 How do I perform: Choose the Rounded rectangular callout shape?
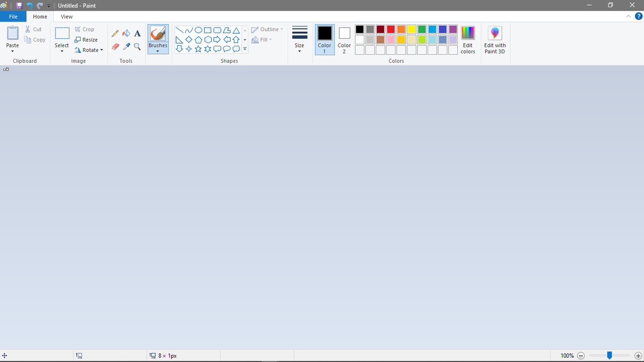click(x=217, y=49)
